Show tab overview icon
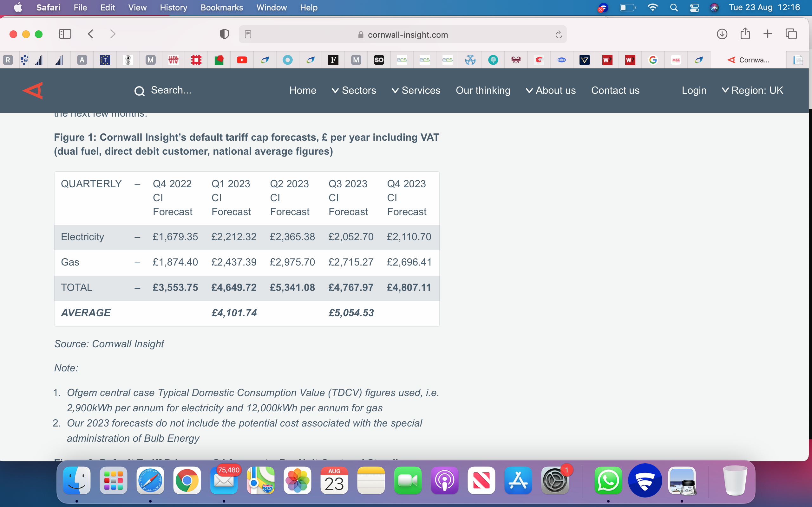 tap(791, 34)
